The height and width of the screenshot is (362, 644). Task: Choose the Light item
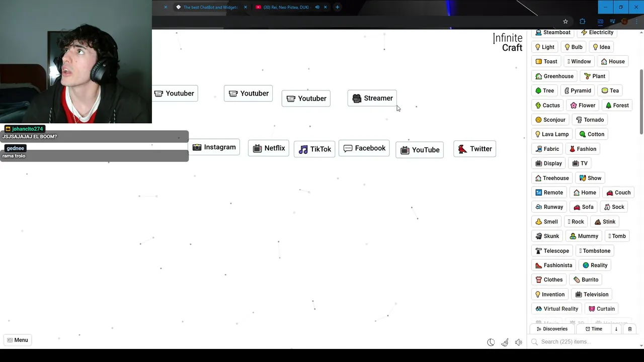[545, 47]
